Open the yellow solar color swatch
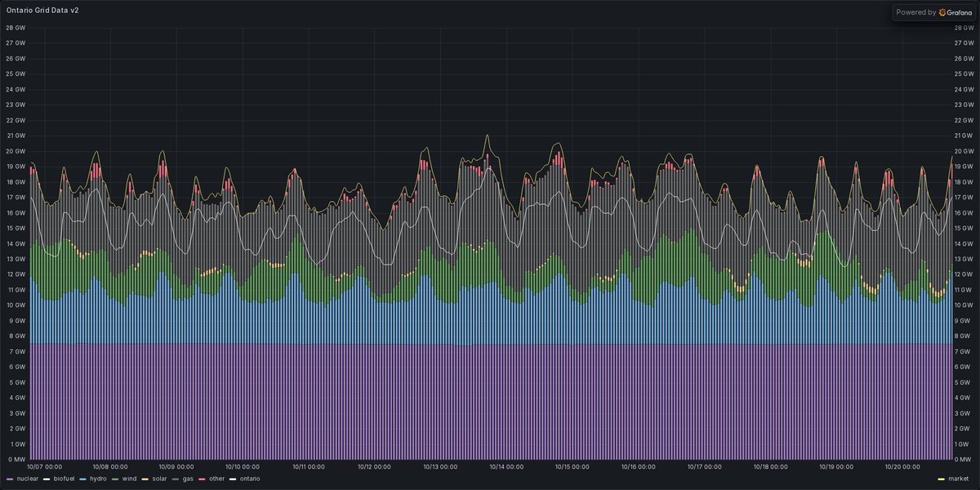 (x=145, y=479)
